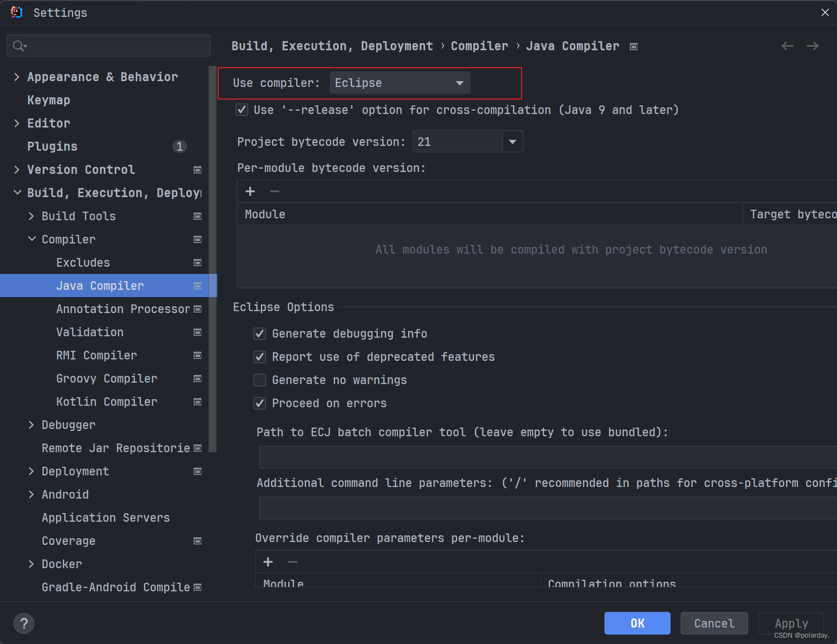Close the Settings dialog with X
The height and width of the screenshot is (644, 837).
point(825,13)
